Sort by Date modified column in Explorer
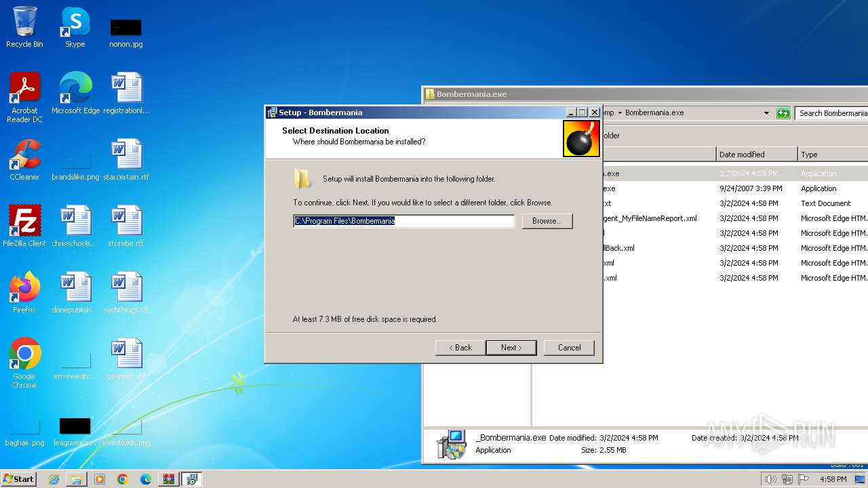 (757, 155)
